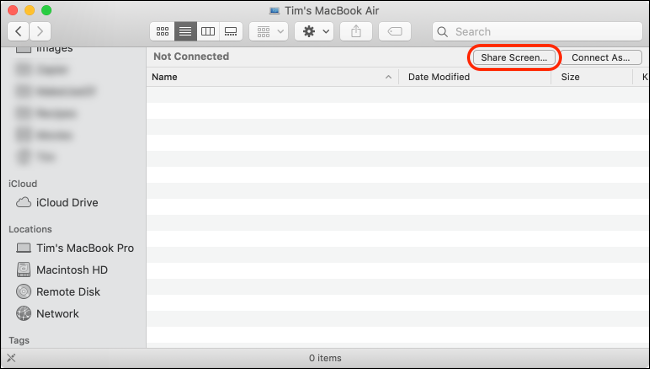This screenshot has height=369, width=650.
Task: Click the Connect As... button
Action: [601, 58]
